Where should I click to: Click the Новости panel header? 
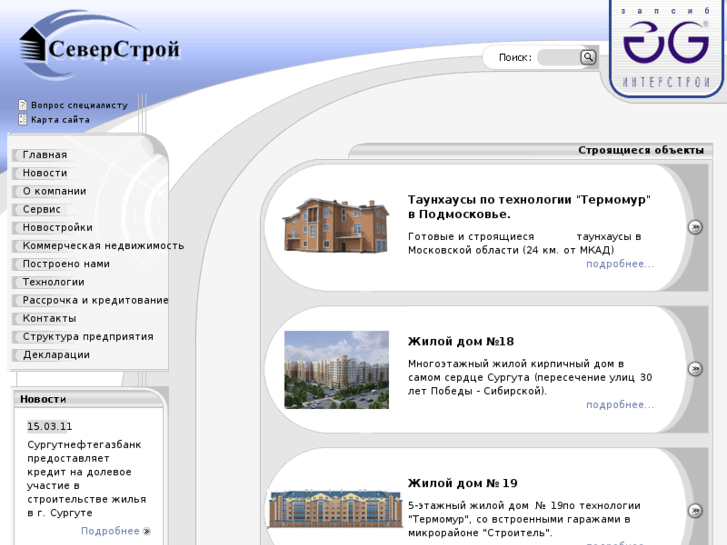pos(43,399)
